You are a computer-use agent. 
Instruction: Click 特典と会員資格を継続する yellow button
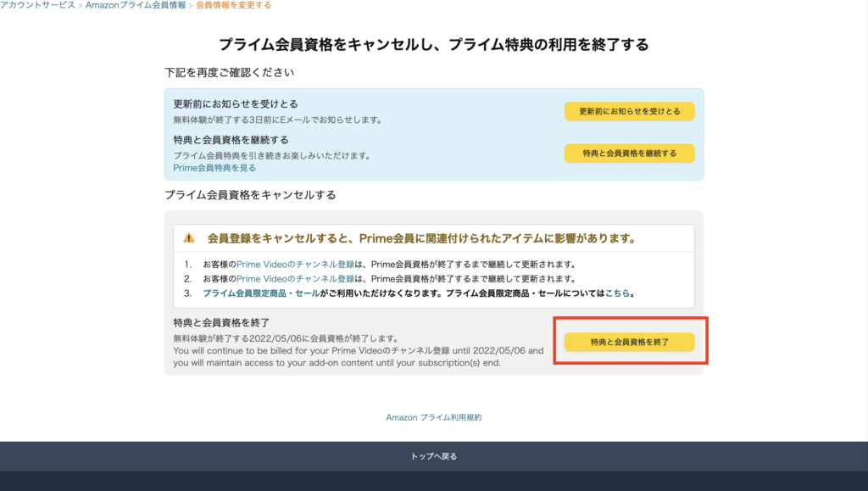[x=630, y=153]
